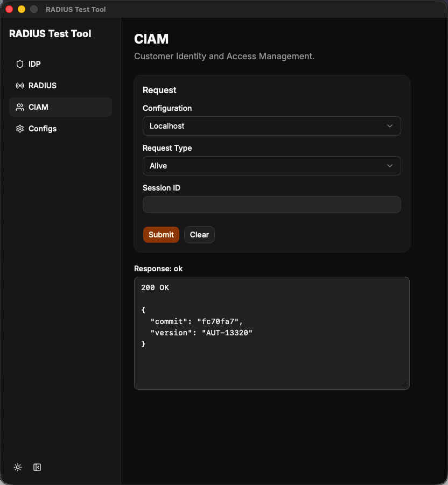Click the RADIUS broadcast signal icon
This screenshot has height=485, width=448.
click(x=20, y=86)
